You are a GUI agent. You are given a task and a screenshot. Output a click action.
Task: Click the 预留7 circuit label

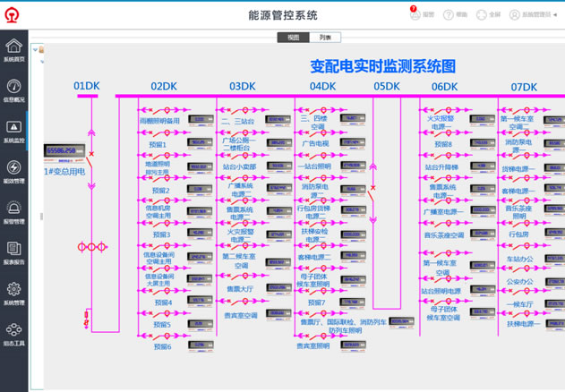coord(317,303)
